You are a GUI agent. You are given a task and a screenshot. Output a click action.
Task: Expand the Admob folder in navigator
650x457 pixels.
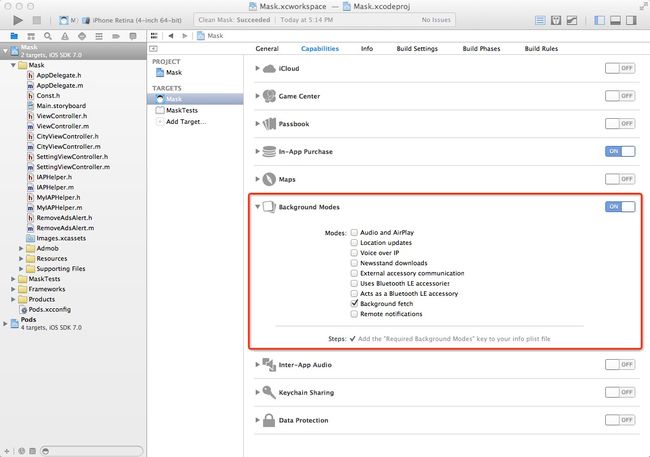tap(21, 248)
